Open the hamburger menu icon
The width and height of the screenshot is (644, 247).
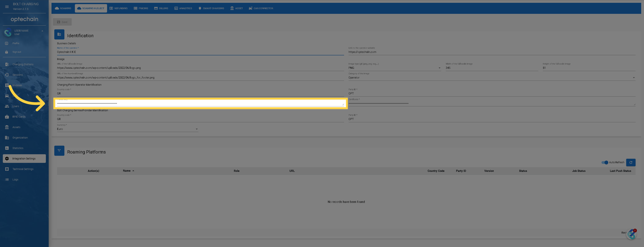[x=7, y=7]
